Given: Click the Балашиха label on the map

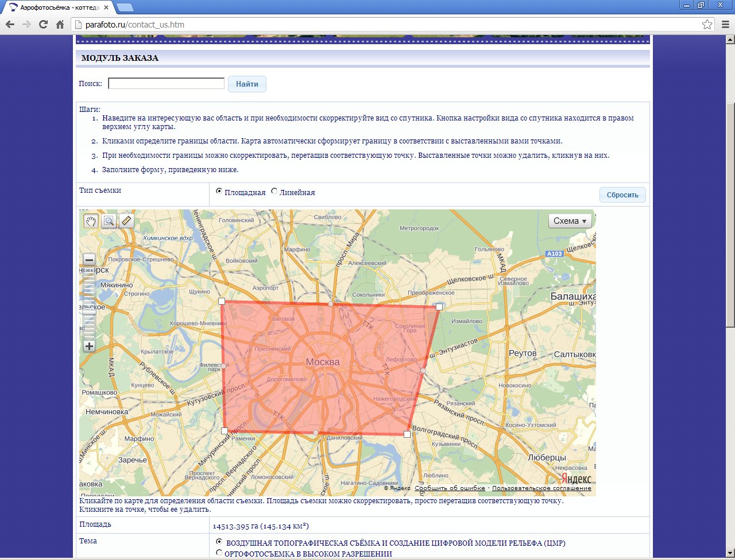Looking at the screenshot, I should [572, 297].
